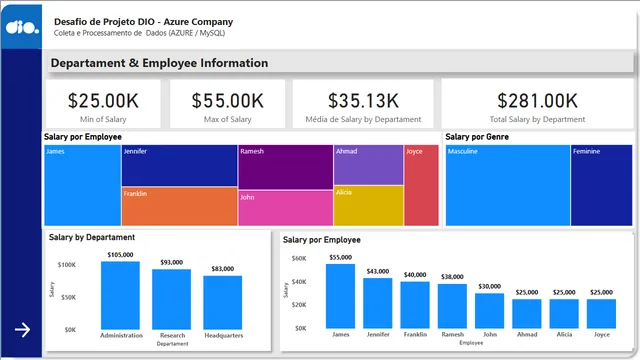Select Jennifer tile in the treemap
This screenshot has width=640, height=360.
[179, 166]
